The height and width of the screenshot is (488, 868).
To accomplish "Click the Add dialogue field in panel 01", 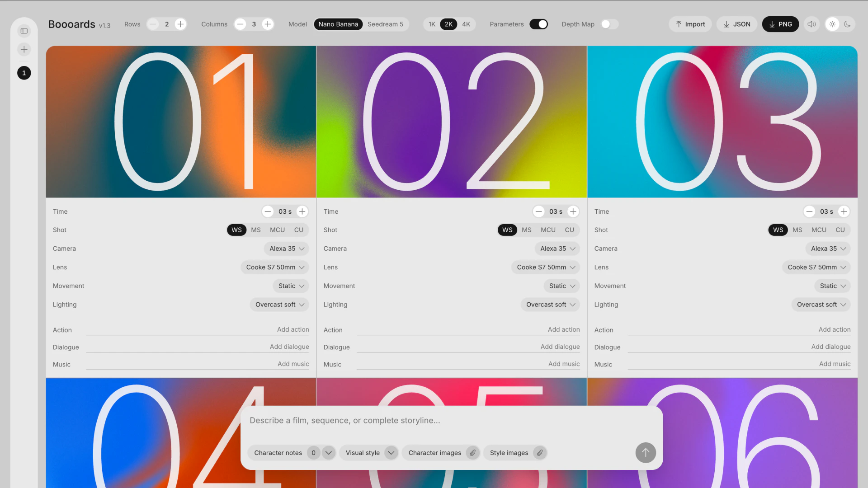I will (198, 347).
